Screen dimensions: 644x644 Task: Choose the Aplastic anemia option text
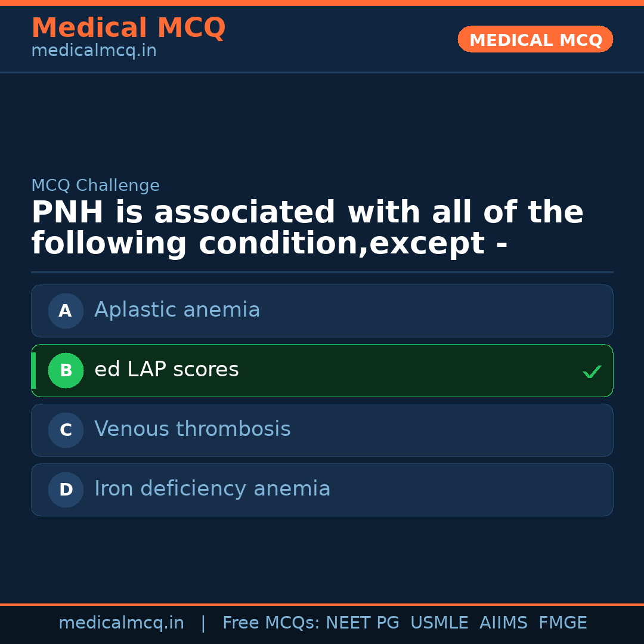pyautogui.click(x=177, y=310)
